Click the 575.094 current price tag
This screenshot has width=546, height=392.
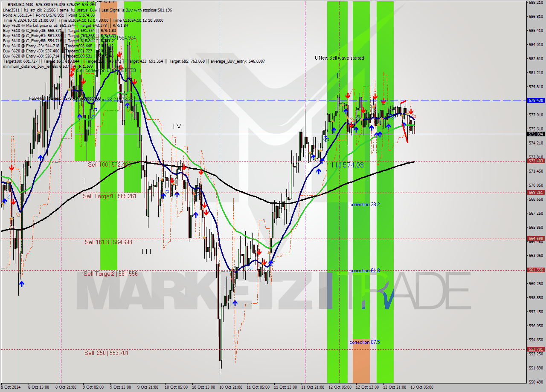536,134
